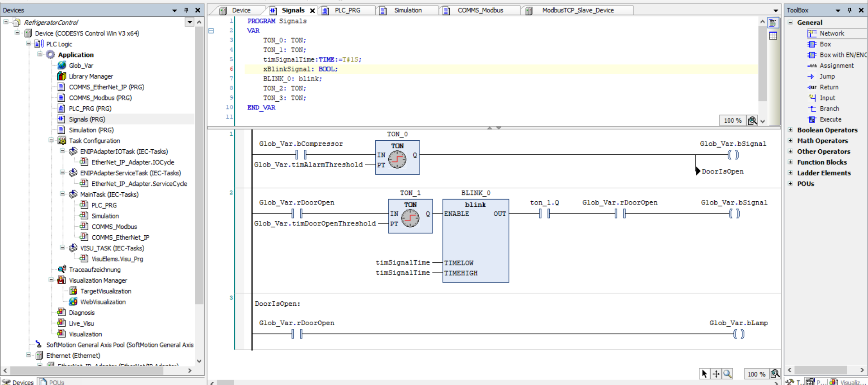Expand the Boolean Operators category
The height and width of the screenshot is (385, 868).
[x=790, y=130]
